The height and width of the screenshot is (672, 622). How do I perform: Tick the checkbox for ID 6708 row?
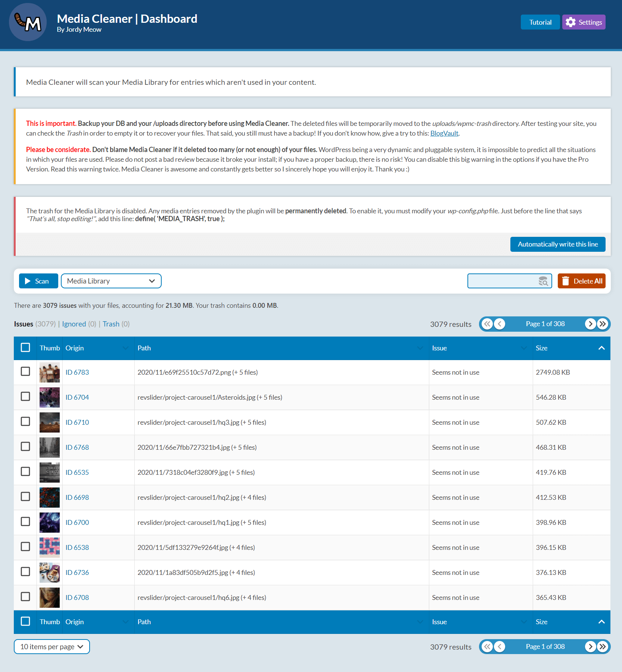(x=25, y=597)
